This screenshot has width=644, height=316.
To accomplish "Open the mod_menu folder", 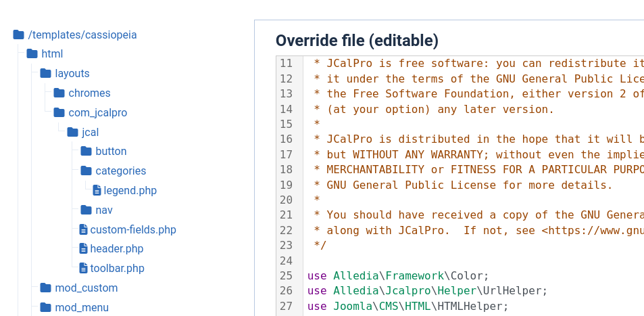I will (x=81, y=308).
